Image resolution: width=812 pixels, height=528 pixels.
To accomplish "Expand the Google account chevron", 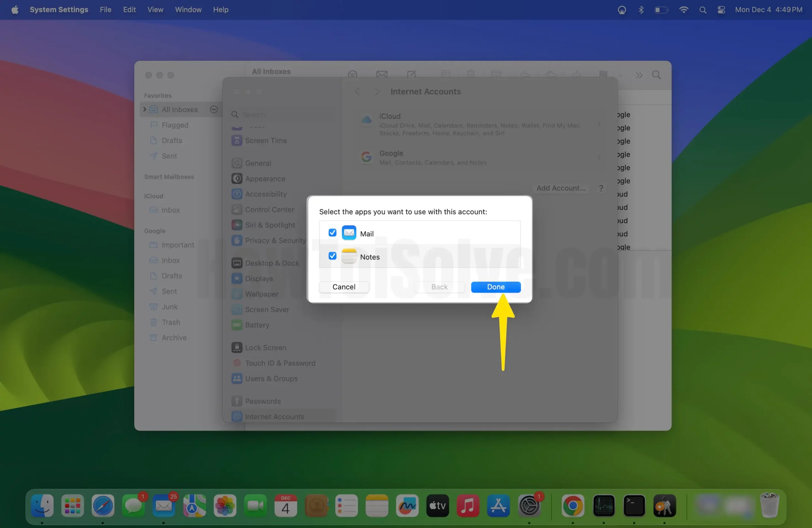I will (x=599, y=157).
